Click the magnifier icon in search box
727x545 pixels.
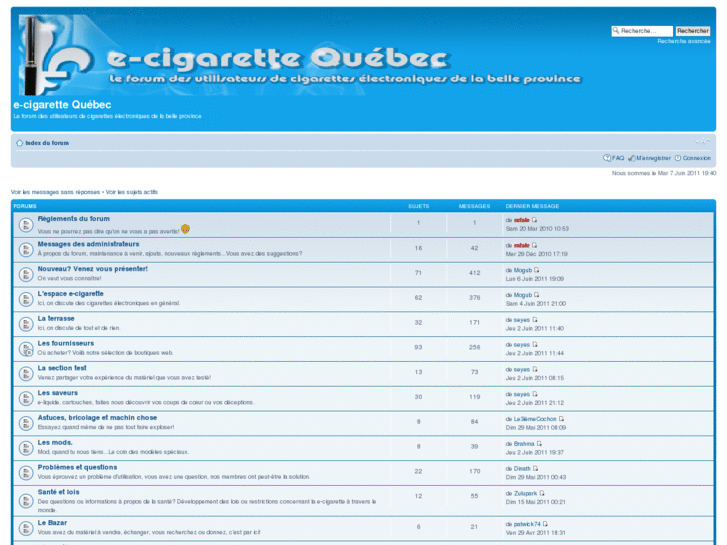tap(616, 31)
